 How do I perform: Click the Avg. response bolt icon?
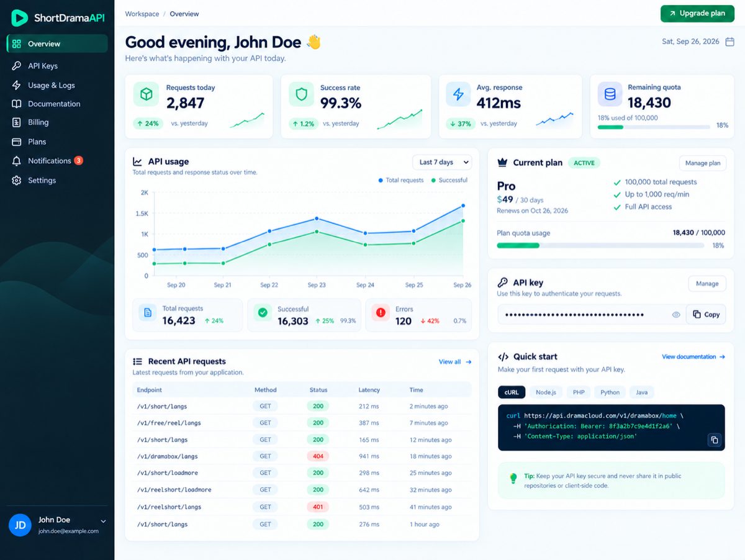pyautogui.click(x=458, y=94)
